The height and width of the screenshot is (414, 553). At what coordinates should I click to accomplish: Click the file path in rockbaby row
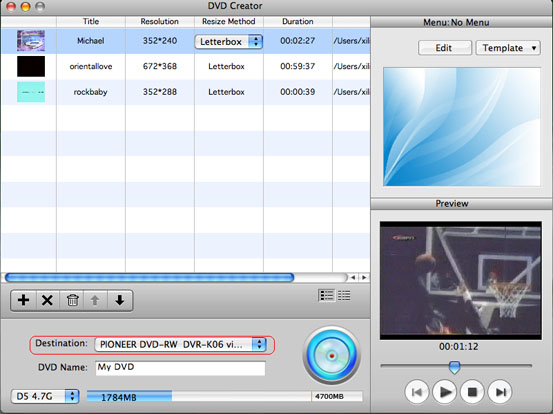pos(352,92)
